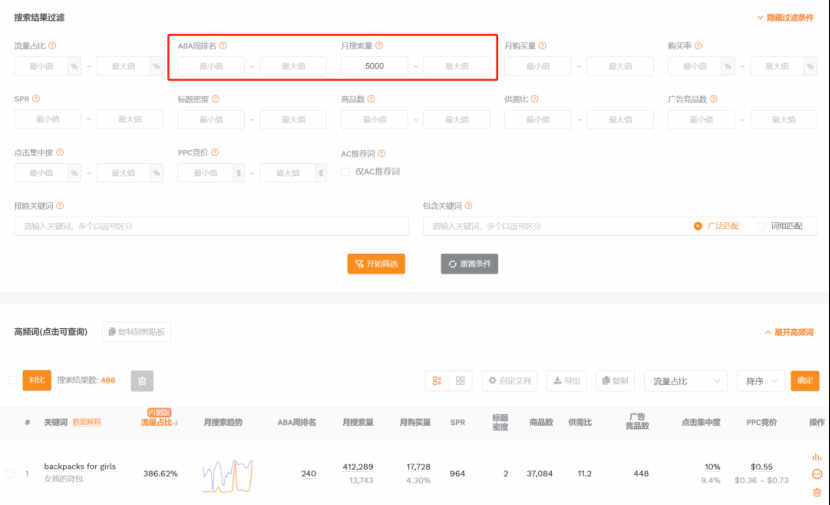Screen dimensions: 830x505
Task: Click the copy-to-clipboard button beside 高频词
Action: pyautogui.click(x=136, y=332)
